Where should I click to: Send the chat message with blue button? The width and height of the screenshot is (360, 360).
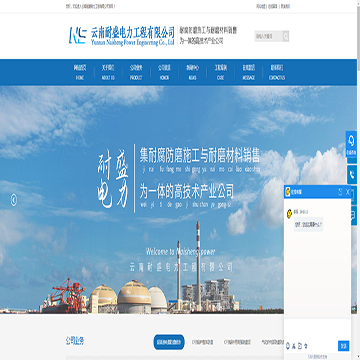pyautogui.click(x=343, y=346)
